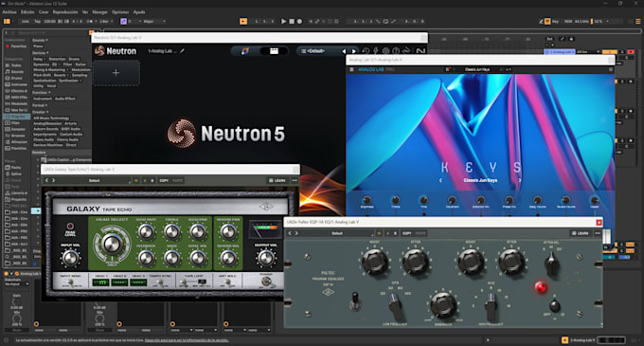
Task: Open the 1 Bar quantization dropdown
Action: click(x=106, y=21)
